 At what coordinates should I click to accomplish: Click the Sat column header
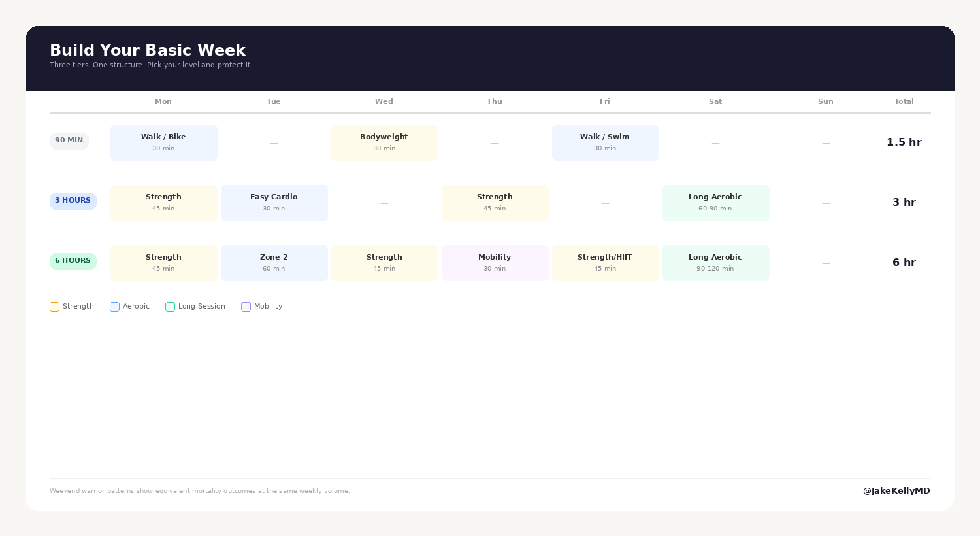pyautogui.click(x=715, y=101)
